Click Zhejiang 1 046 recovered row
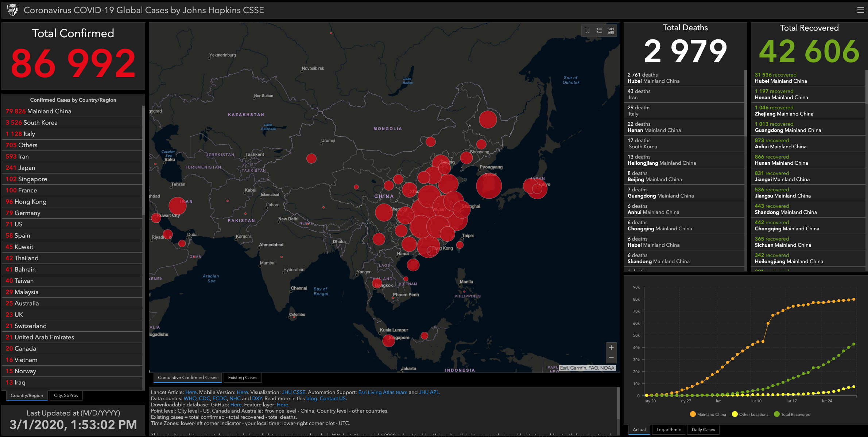 coord(809,111)
